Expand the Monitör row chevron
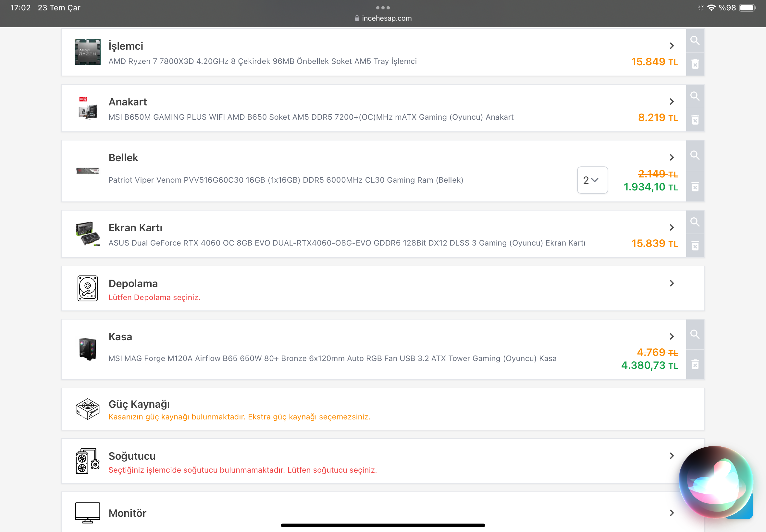 (x=672, y=513)
